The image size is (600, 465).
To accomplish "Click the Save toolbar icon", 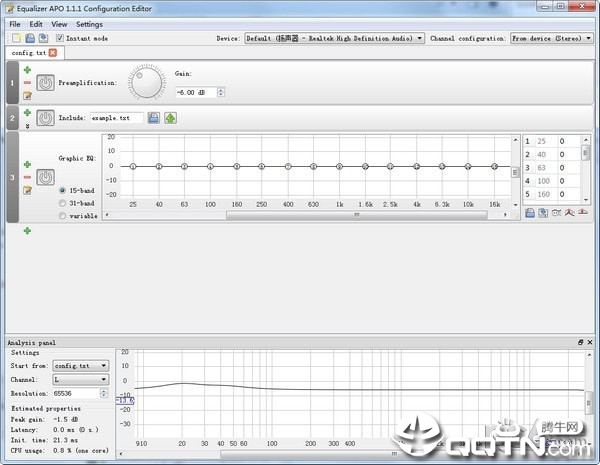I will [30, 38].
